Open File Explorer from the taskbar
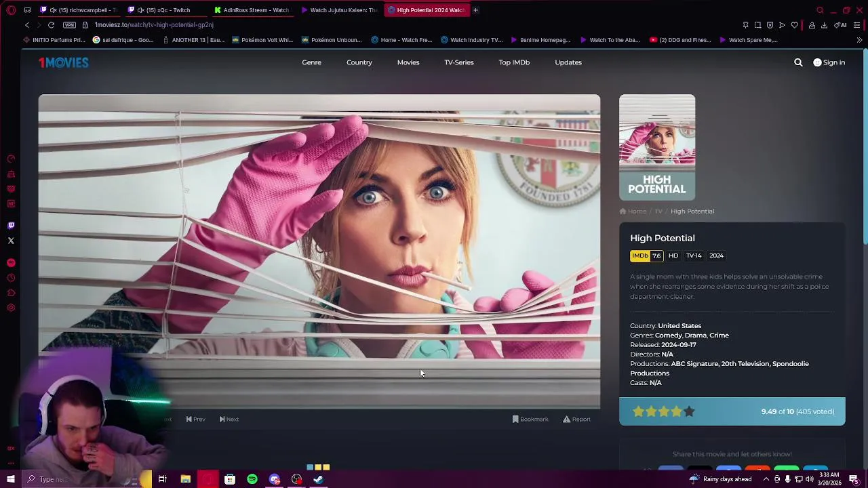Screen dimensions: 868x488 [185, 479]
